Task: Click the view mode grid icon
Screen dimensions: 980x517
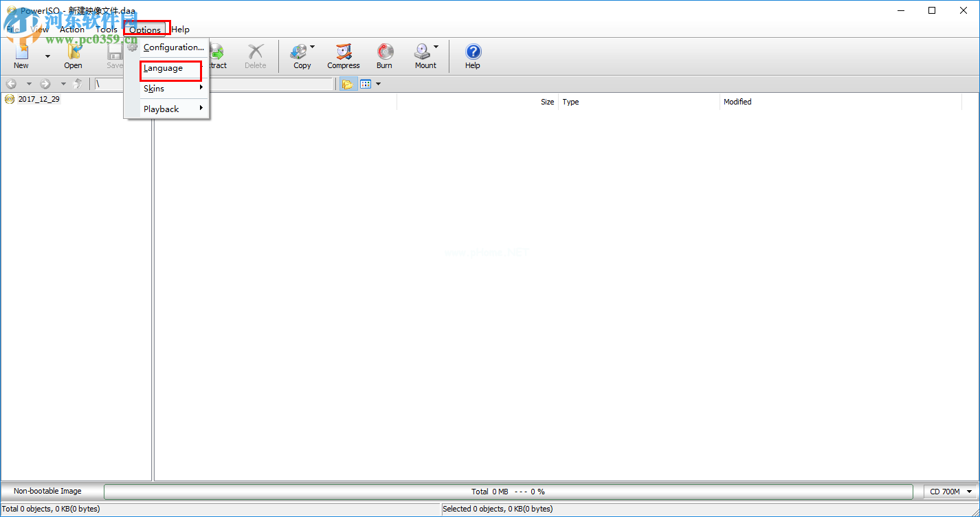Action: (x=366, y=84)
